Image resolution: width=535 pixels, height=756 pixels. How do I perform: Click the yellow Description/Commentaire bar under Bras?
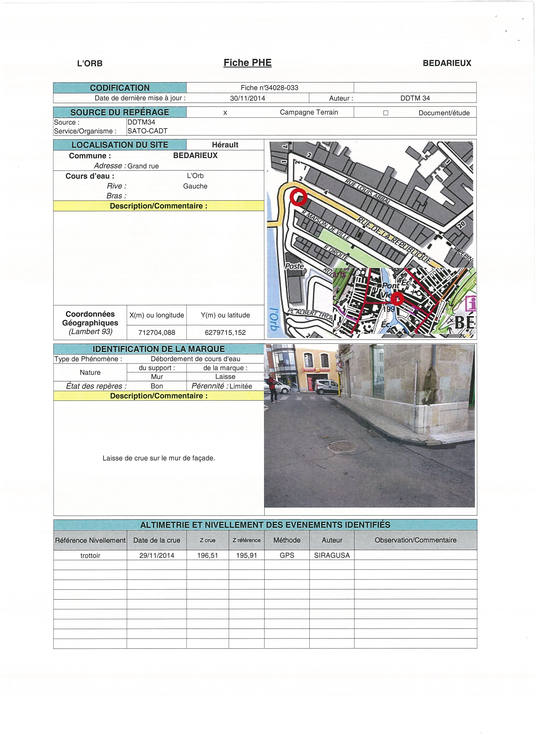tap(159, 206)
